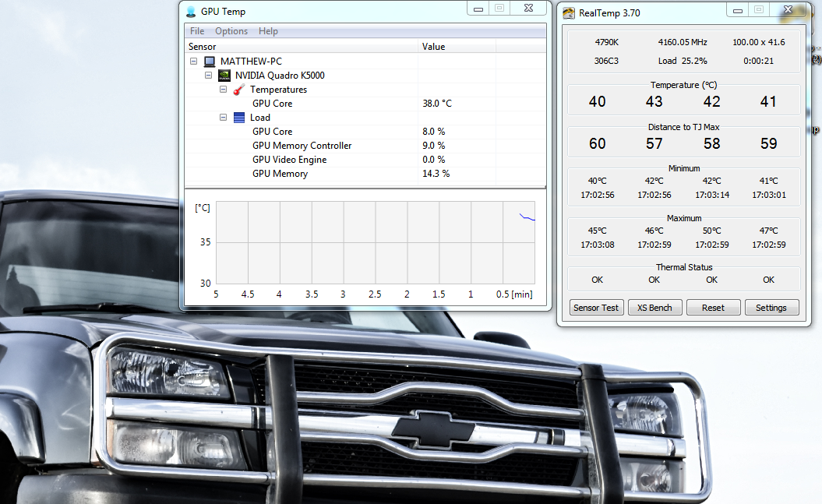The height and width of the screenshot is (504, 822).
Task: Click the XS Bench button
Action: tap(654, 308)
